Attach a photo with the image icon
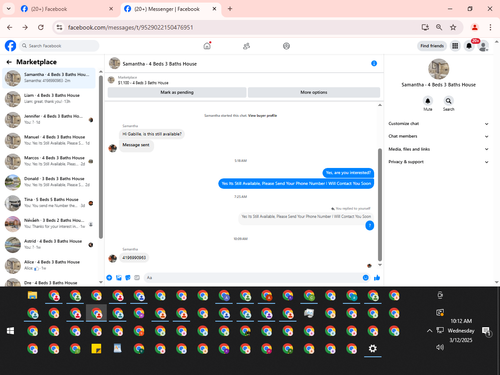The image size is (500, 375). click(119, 278)
